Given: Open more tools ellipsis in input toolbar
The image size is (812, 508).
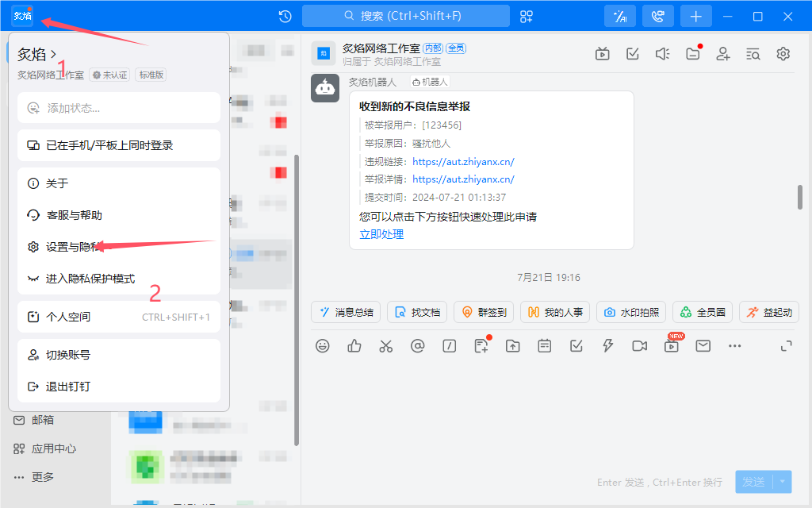Looking at the screenshot, I should pos(735,346).
